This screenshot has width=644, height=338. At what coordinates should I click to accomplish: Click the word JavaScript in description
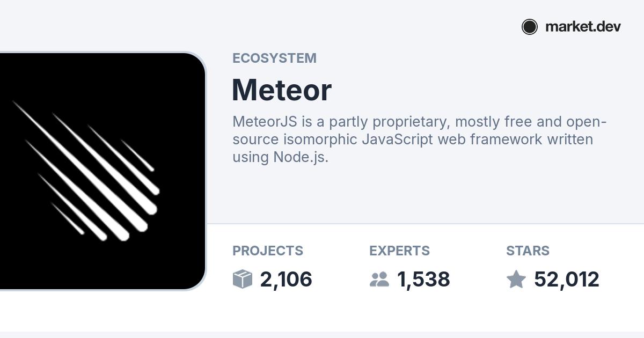[398, 139]
